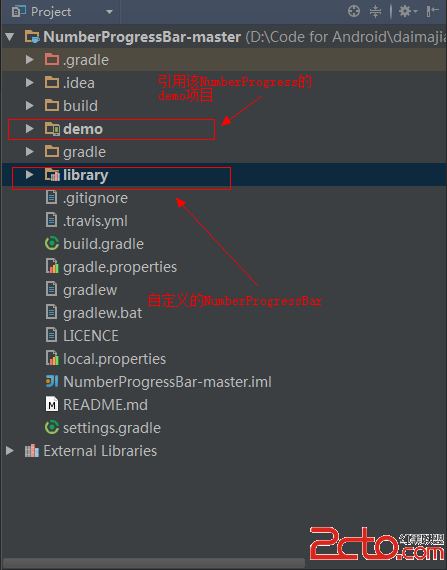Click the build.gradle green icon
Image resolution: width=447 pixels, height=570 pixels.
[52, 244]
